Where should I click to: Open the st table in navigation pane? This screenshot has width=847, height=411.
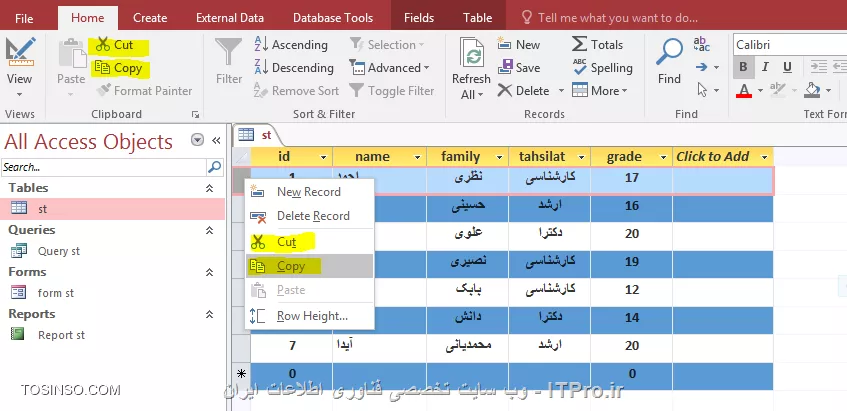[112, 208]
